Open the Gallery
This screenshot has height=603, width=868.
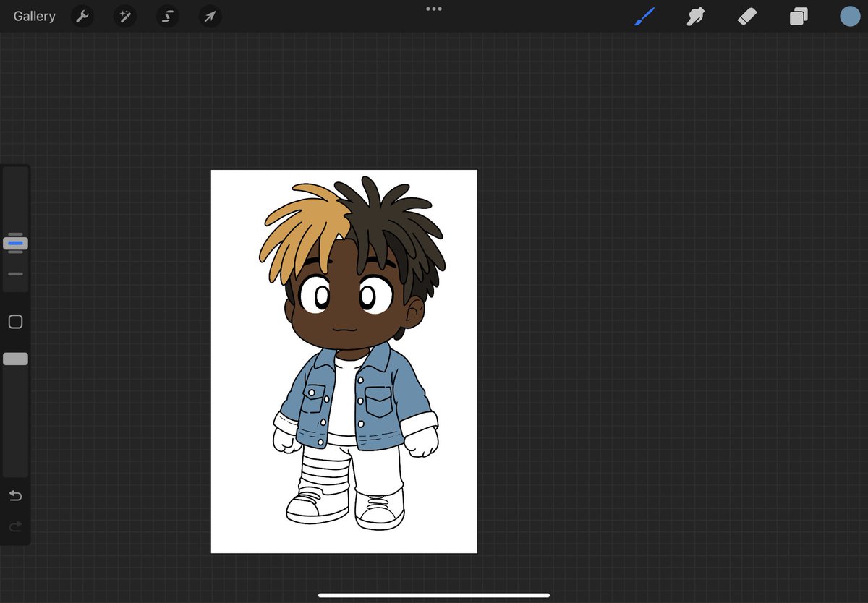tap(34, 16)
